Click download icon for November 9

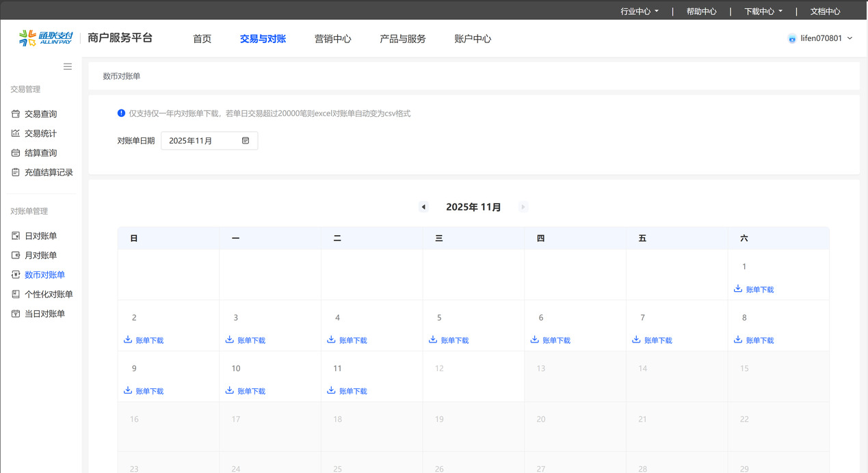(x=128, y=390)
